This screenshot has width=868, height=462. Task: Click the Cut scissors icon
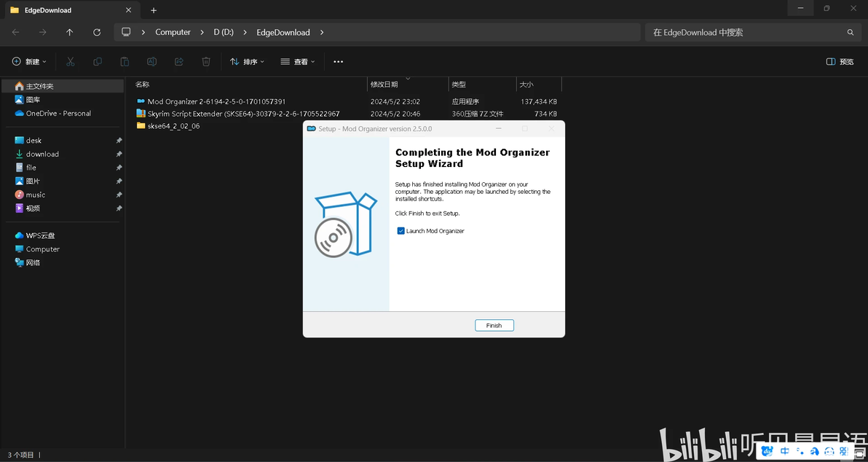coord(71,61)
